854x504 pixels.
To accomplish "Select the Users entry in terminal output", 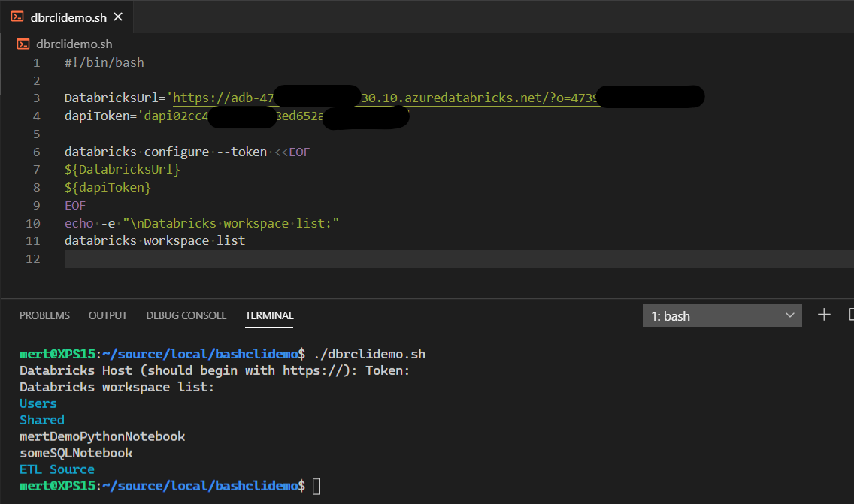I will (37, 403).
